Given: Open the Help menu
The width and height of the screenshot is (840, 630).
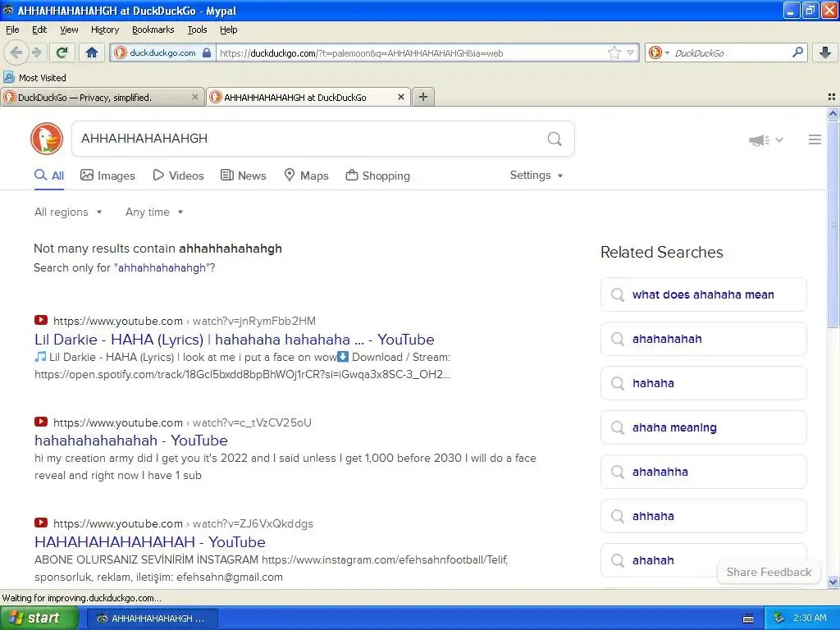Looking at the screenshot, I should click(x=228, y=30).
